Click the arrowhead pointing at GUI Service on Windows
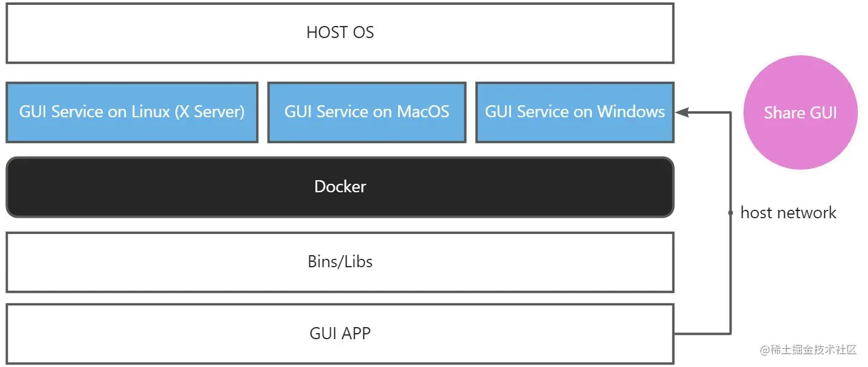Screen dimensions: 868x367 click(x=682, y=112)
